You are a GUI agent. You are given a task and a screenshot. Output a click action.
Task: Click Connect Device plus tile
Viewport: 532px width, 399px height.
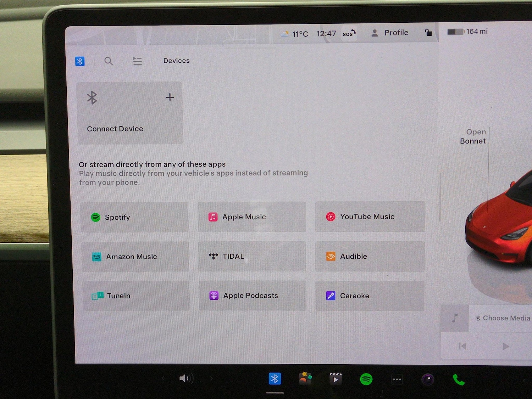coord(130,113)
